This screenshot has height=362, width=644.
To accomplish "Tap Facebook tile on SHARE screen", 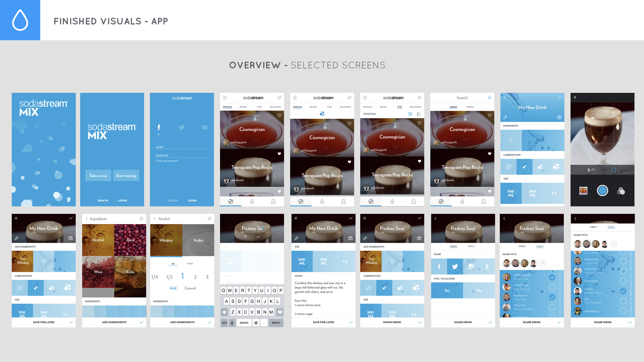I will click(439, 266).
